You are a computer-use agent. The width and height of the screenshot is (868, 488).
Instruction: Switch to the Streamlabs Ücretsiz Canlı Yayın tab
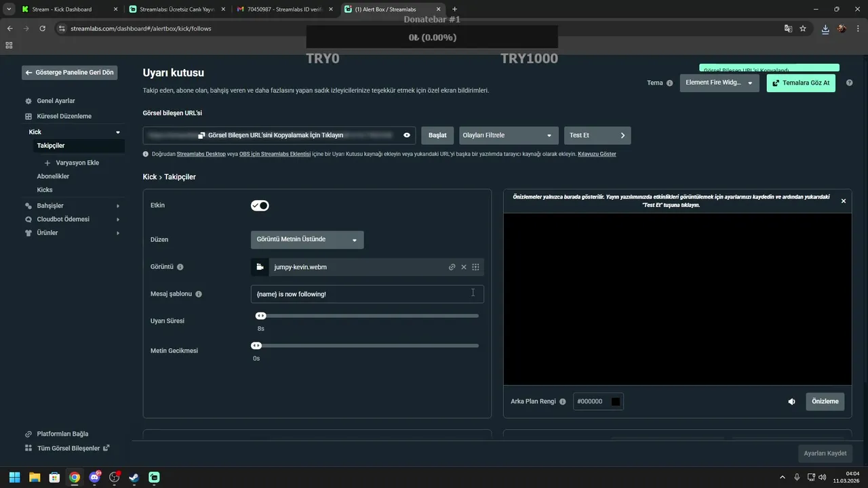point(178,9)
